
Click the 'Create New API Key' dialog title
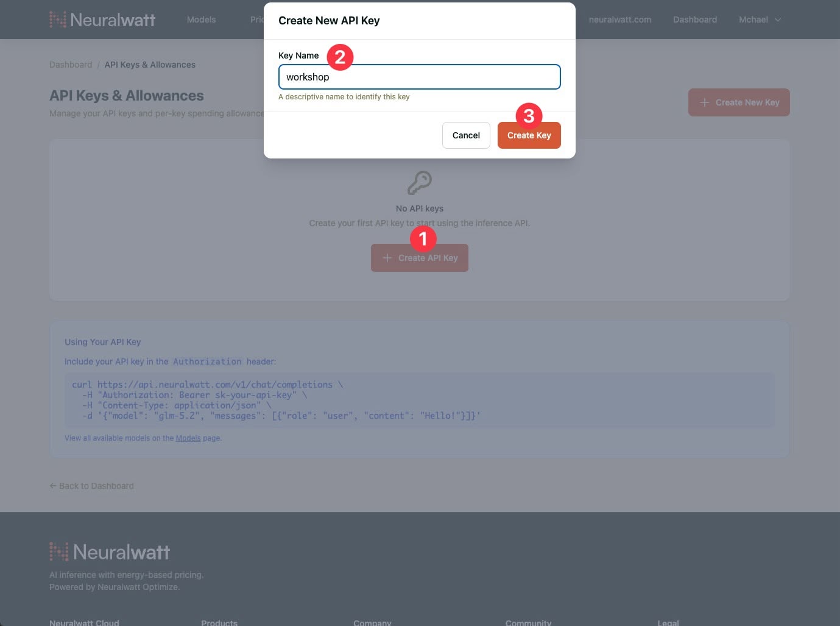[329, 21]
